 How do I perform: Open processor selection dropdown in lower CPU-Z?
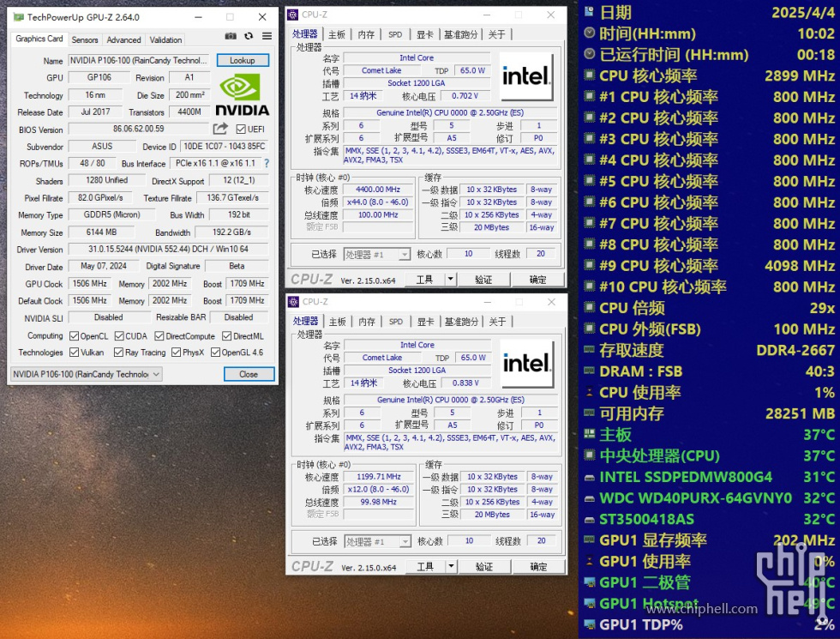[x=377, y=541]
